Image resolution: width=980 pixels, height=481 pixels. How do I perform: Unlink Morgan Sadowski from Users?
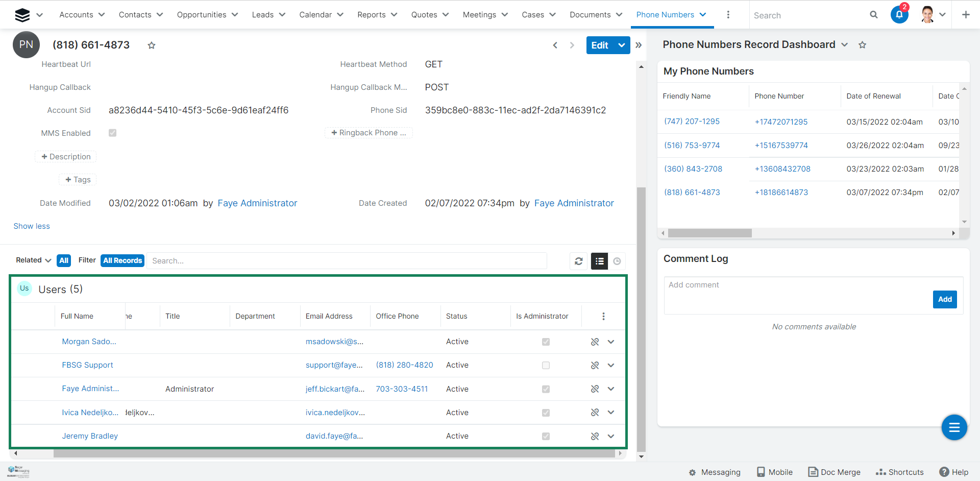[x=595, y=342]
